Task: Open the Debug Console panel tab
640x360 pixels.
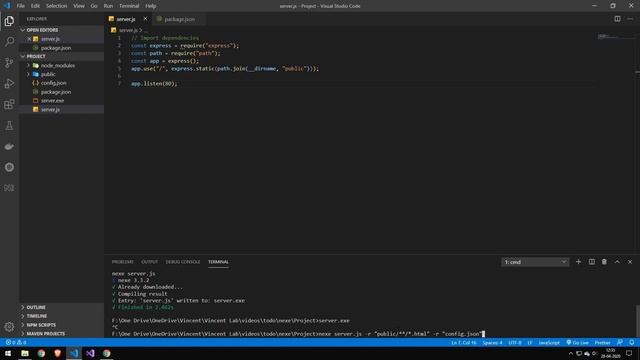Action: (183, 262)
